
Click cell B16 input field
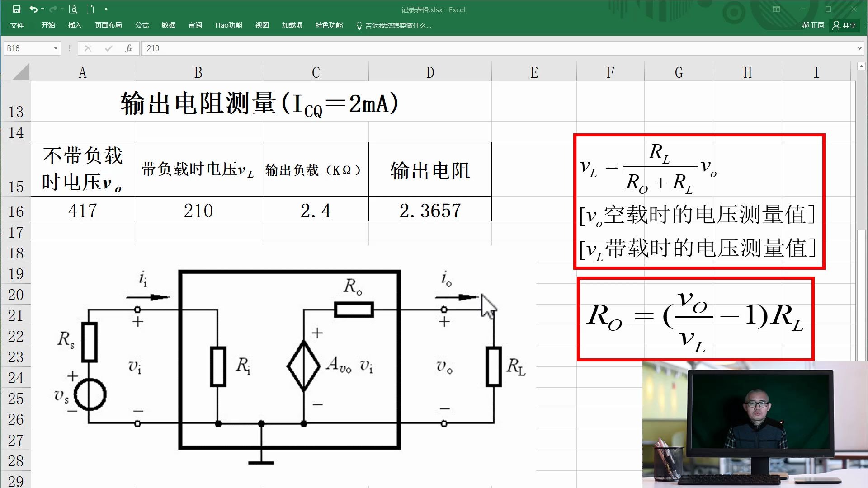point(197,210)
